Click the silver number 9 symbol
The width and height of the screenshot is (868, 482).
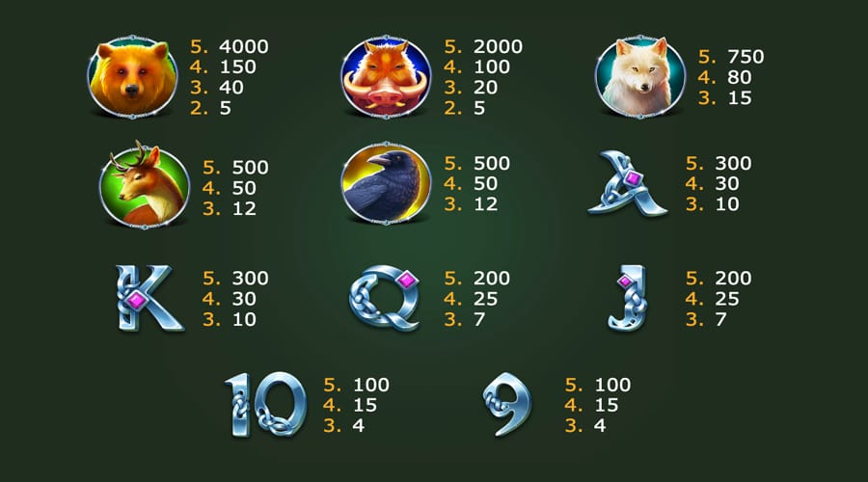click(x=506, y=405)
